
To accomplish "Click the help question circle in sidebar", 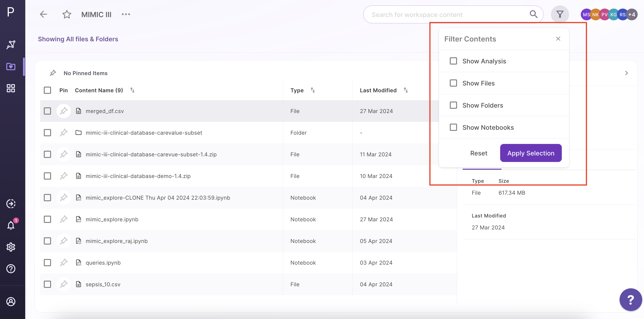I will pos(11,268).
